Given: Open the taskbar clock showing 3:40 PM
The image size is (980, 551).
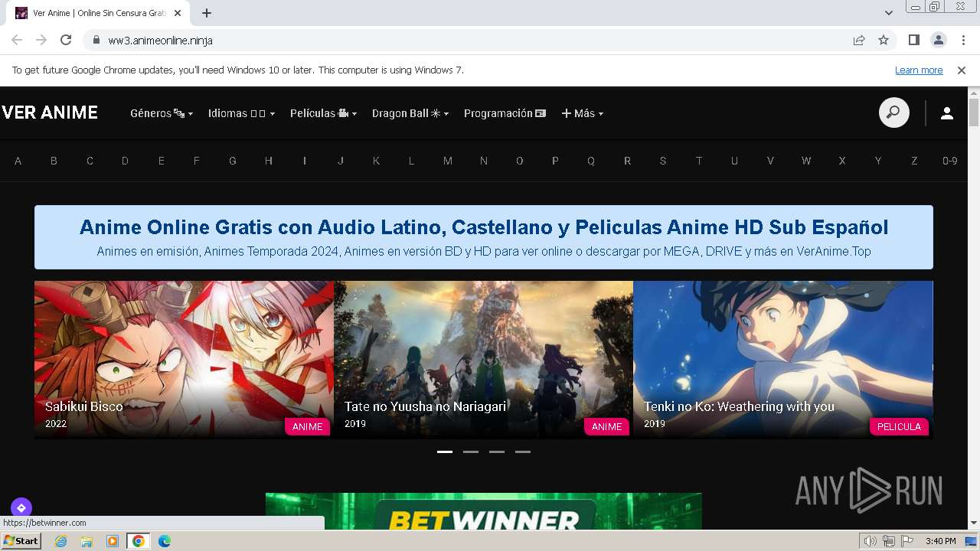Looking at the screenshot, I should [940, 541].
